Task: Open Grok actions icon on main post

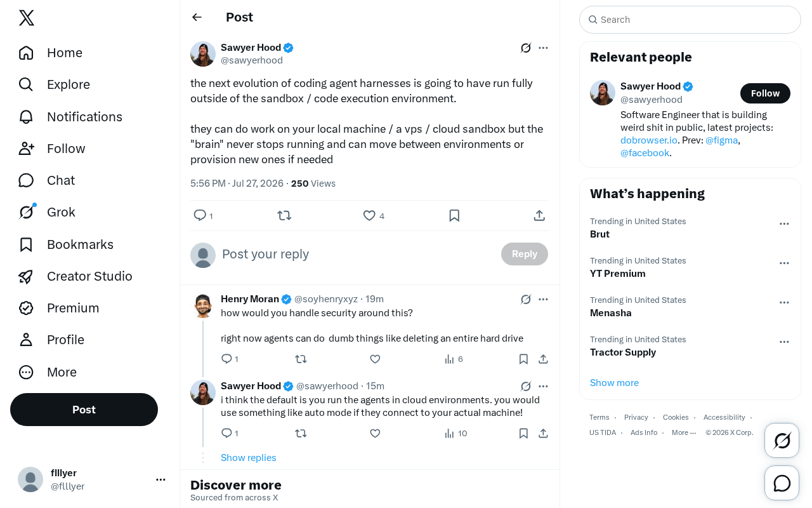Action: coord(526,48)
